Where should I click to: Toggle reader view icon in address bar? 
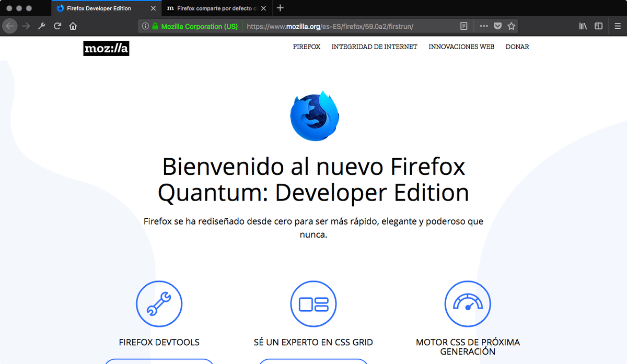tap(463, 26)
